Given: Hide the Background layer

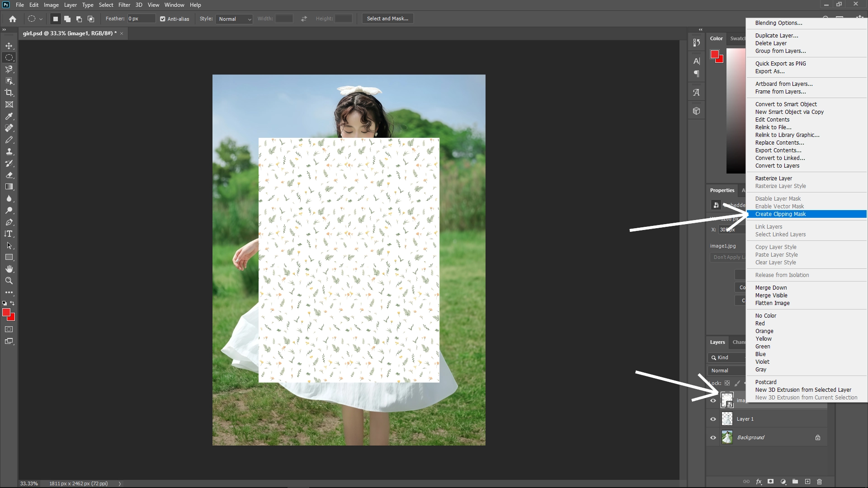Looking at the screenshot, I should (x=712, y=437).
